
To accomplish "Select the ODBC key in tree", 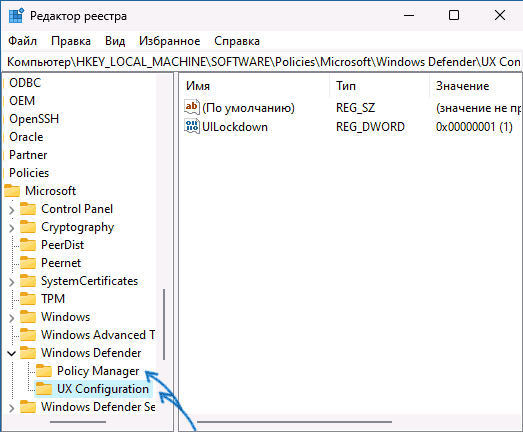I will click(25, 83).
